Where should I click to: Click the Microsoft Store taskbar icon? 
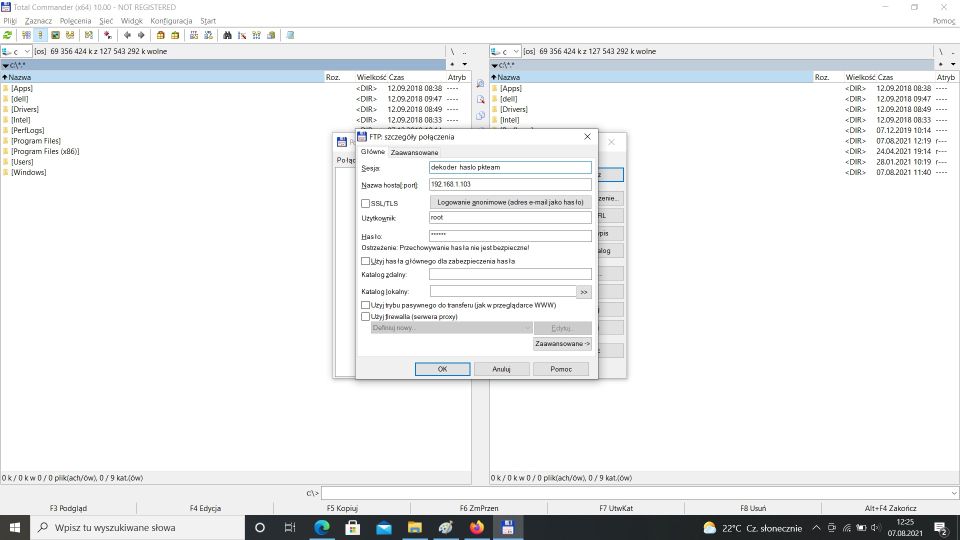[353, 527]
